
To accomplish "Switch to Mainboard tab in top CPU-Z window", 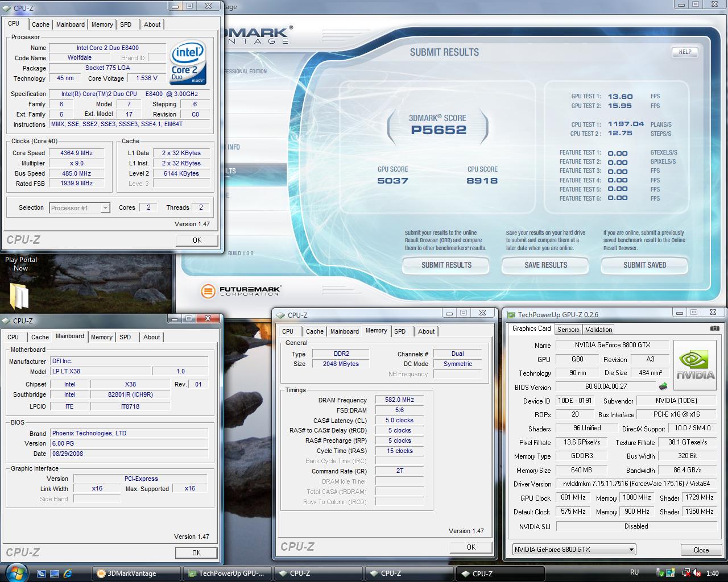I will (x=71, y=24).
